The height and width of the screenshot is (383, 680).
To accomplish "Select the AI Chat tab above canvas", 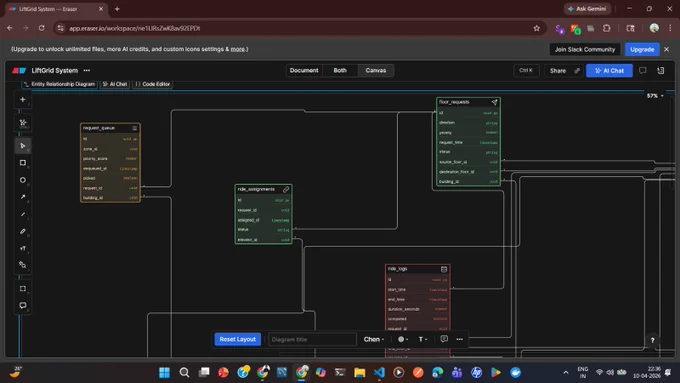I will pyautogui.click(x=115, y=84).
